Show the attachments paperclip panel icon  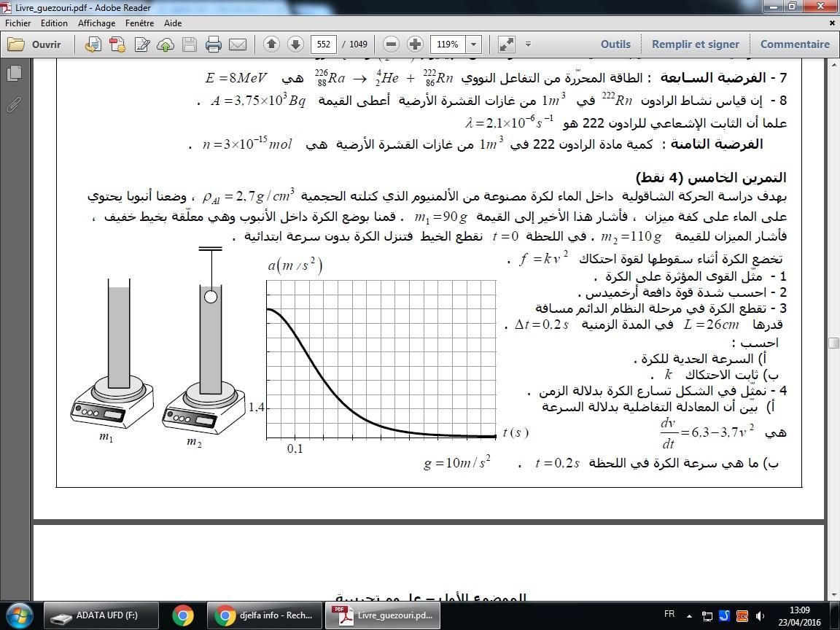pos(15,105)
